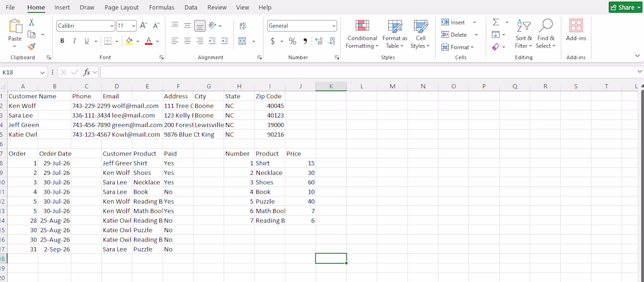Toggle Bold formatting
Viewport: 644px width, 282px height.
coord(62,41)
